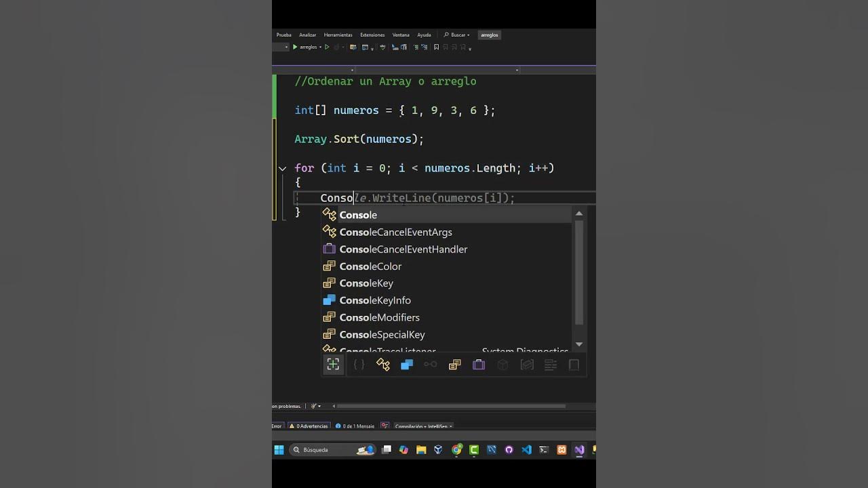Image resolution: width=868 pixels, height=488 pixels.
Task: Open the Windows Start menu
Action: click(279, 449)
